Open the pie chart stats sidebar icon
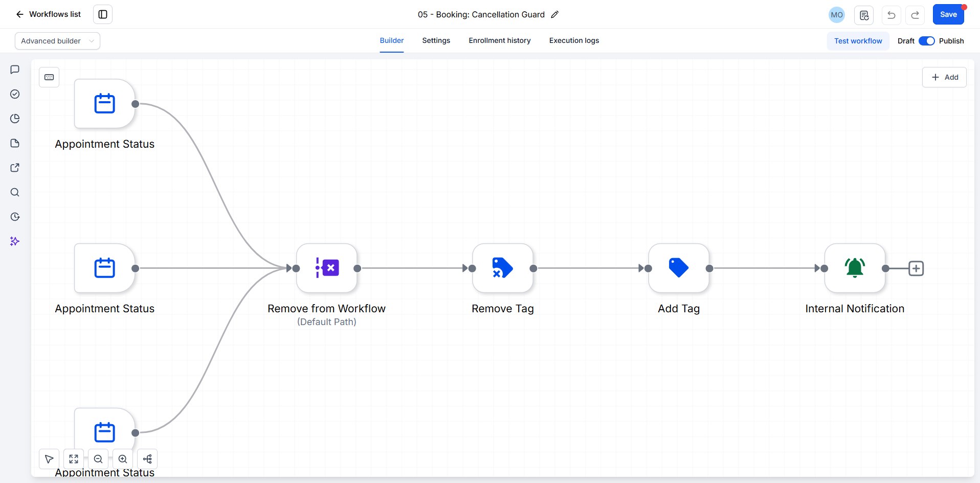Image resolution: width=980 pixels, height=483 pixels. (15, 119)
